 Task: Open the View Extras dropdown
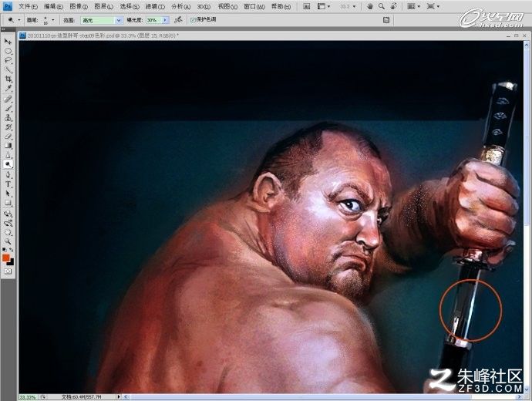[324, 6]
